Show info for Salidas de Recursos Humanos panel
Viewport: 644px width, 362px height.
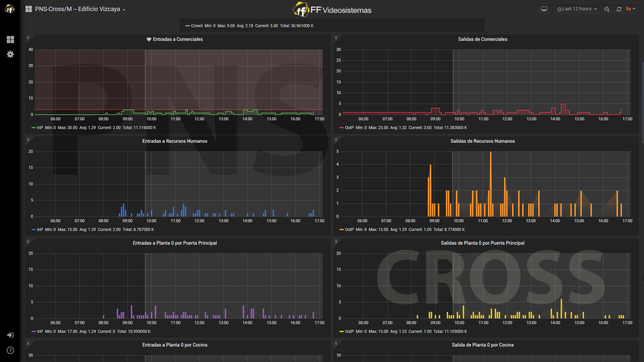tap(336, 139)
